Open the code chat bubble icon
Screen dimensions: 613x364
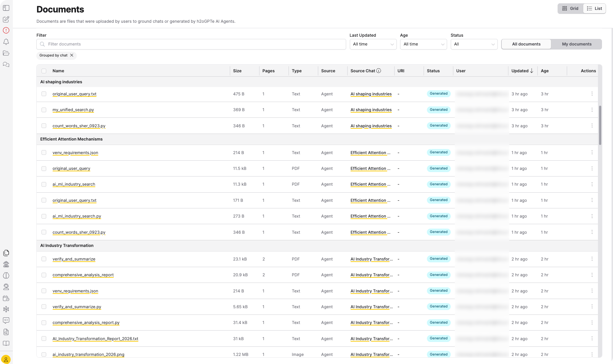6,321
